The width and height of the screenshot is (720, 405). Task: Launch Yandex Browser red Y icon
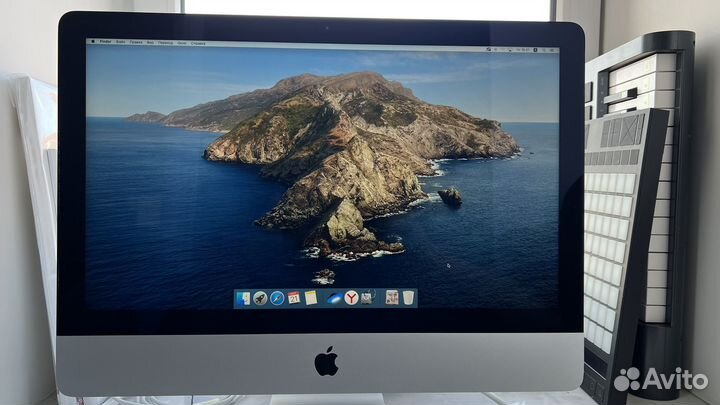pyautogui.click(x=351, y=298)
